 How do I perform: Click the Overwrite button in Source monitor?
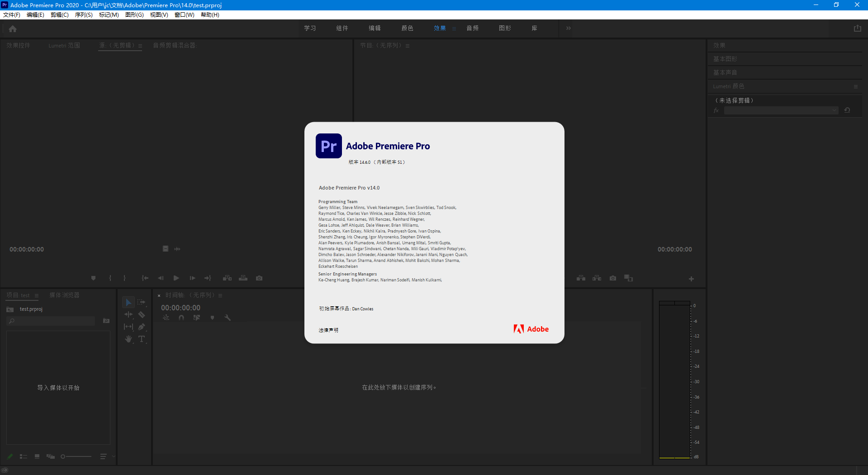point(243,278)
